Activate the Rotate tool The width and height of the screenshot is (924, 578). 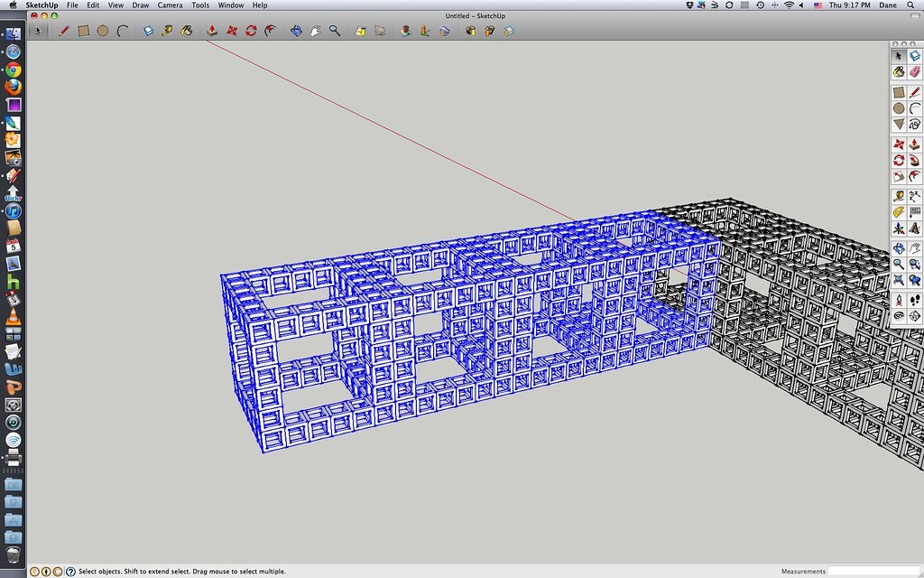(251, 30)
